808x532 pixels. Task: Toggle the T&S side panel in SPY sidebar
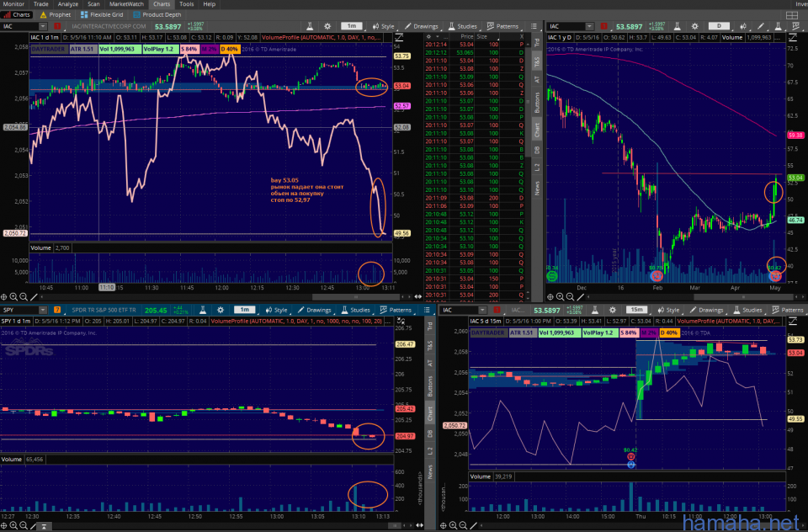[x=430, y=346]
